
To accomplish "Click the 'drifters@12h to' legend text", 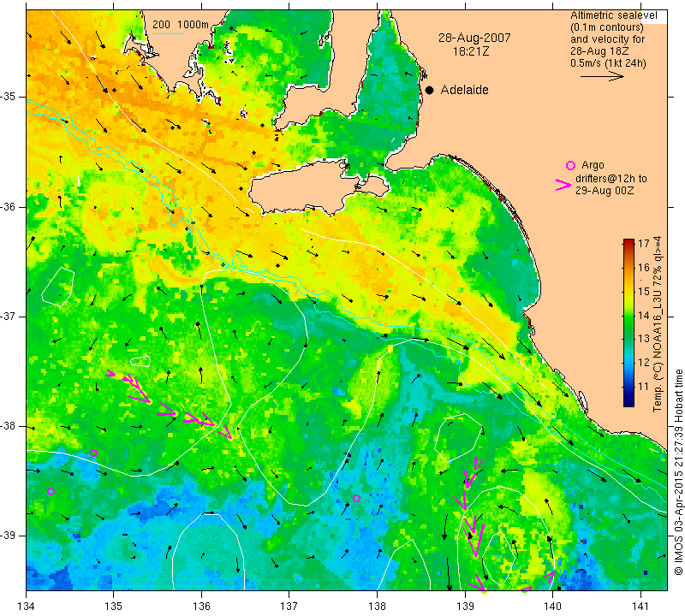I will 611,179.
